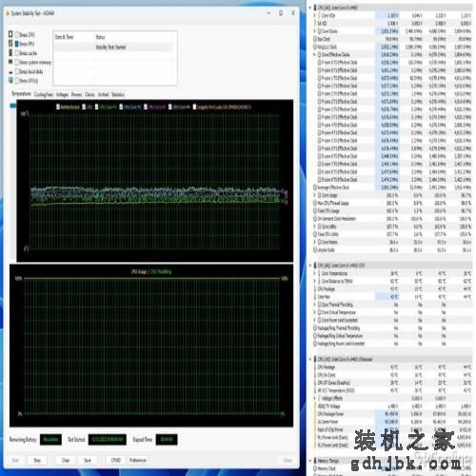Click the Test Started timestamp field

coord(108,440)
